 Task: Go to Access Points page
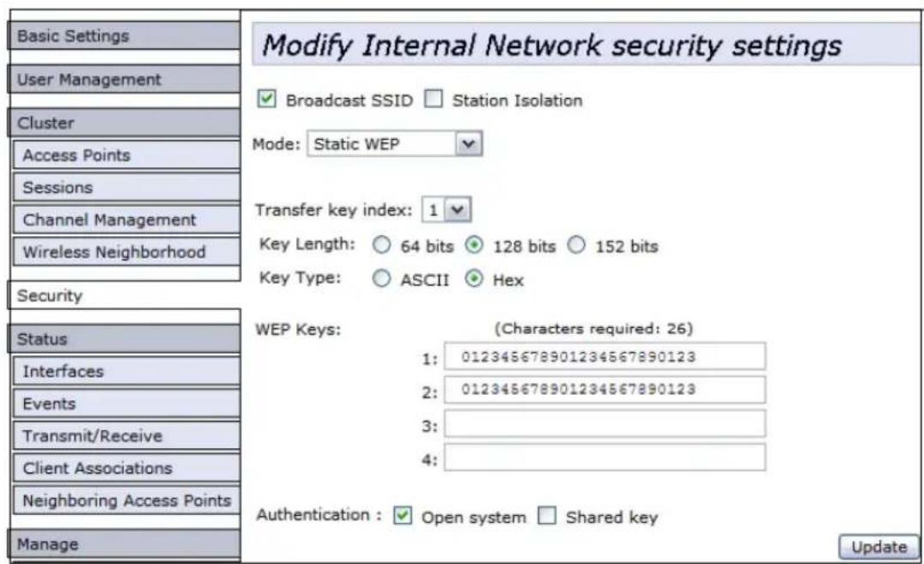pyautogui.click(x=127, y=155)
